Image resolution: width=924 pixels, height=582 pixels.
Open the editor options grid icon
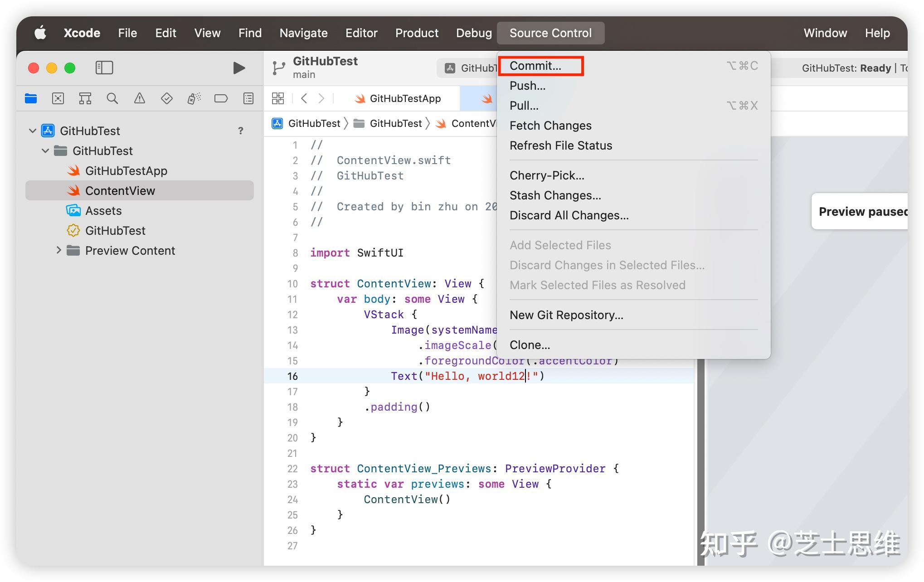coord(278,98)
